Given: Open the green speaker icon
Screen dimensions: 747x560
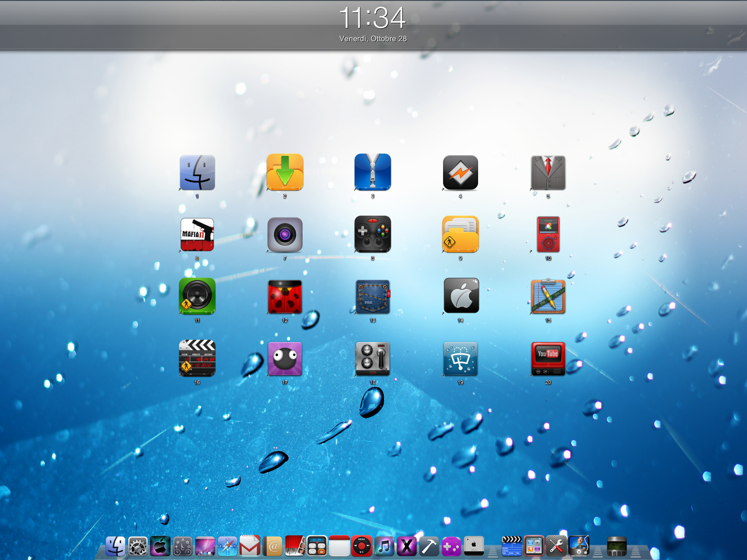Looking at the screenshot, I should tap(197, 296).
